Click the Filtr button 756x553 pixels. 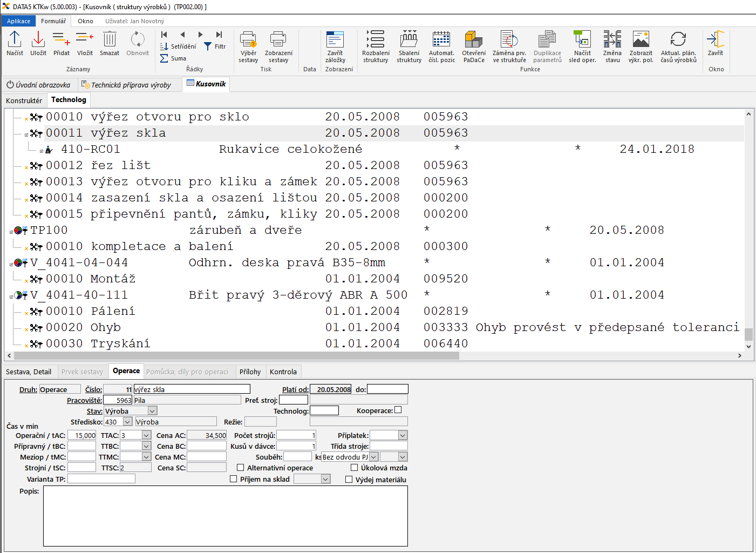[x=215, y=46]
